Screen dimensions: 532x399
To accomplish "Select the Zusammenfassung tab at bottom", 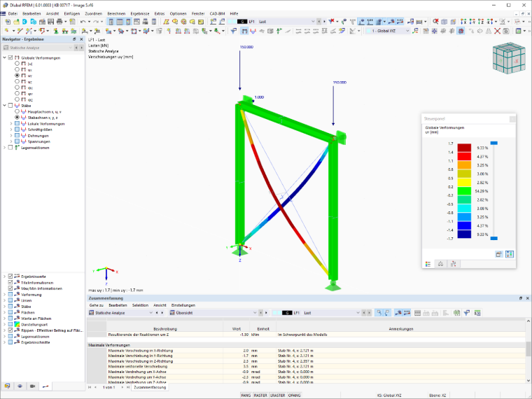I will point(150,387).
